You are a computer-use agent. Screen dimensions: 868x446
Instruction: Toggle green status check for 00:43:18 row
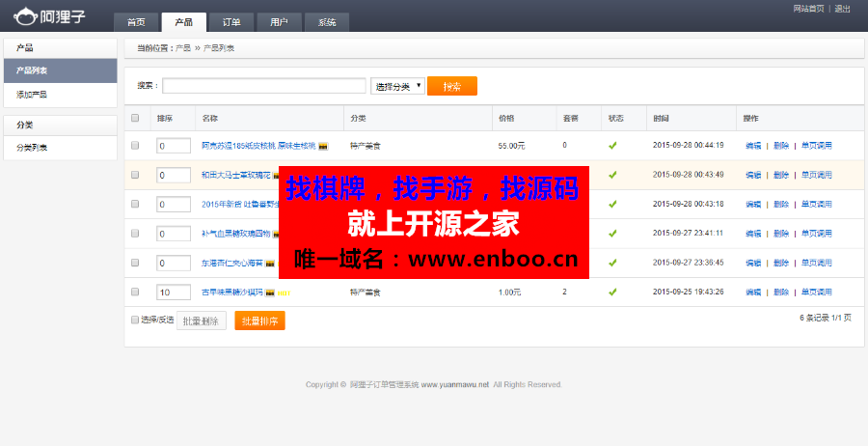pos(612,205)
